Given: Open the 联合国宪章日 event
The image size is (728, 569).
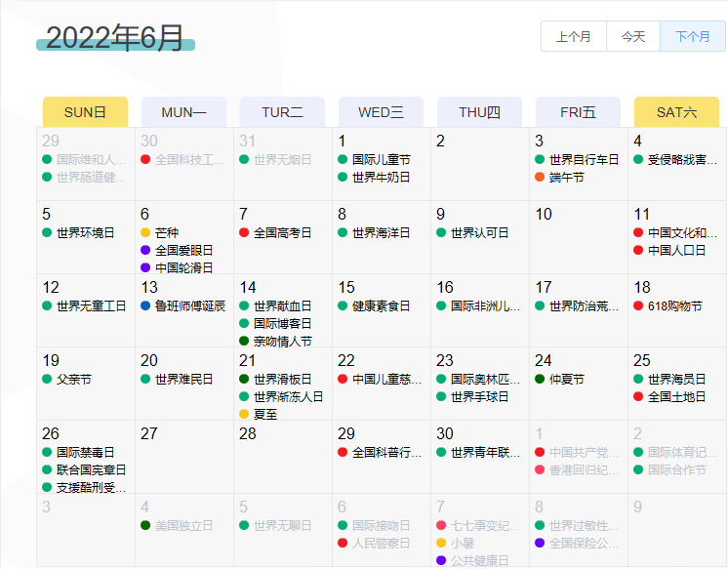Looking at the screenshot, I should pyautogui.click(x=85, y=470).
